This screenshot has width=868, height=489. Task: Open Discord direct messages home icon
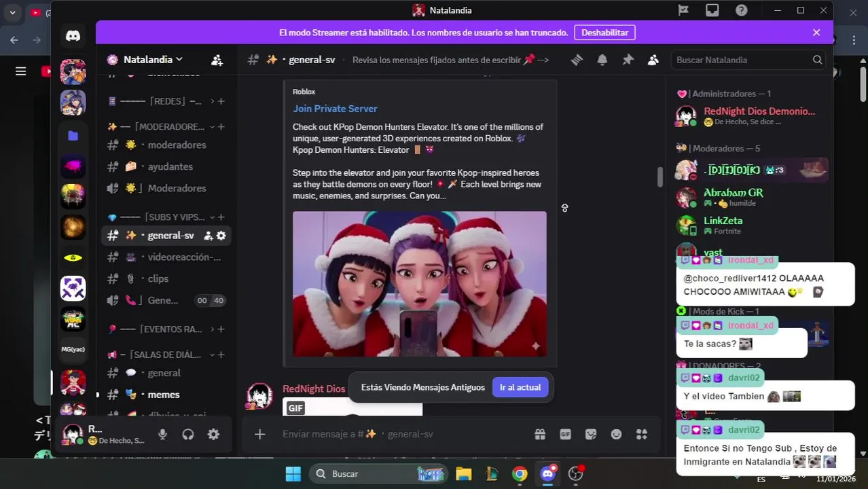click(73, 37)
